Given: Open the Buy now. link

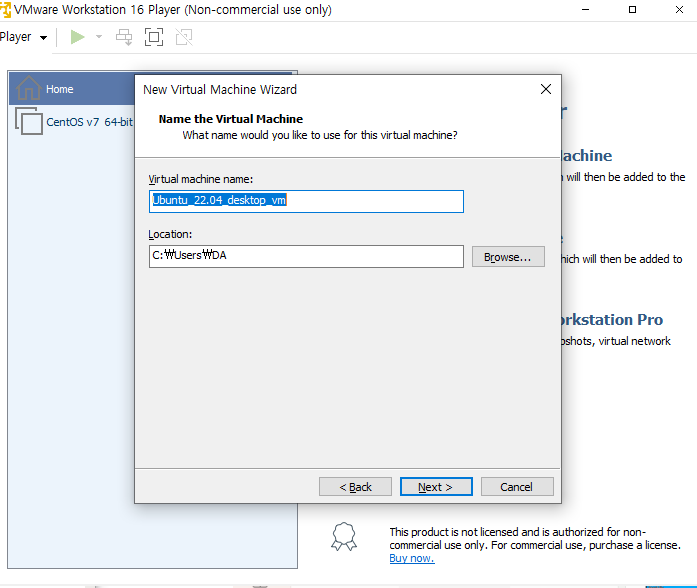Looking at the screenshot, I should point(412,558).
